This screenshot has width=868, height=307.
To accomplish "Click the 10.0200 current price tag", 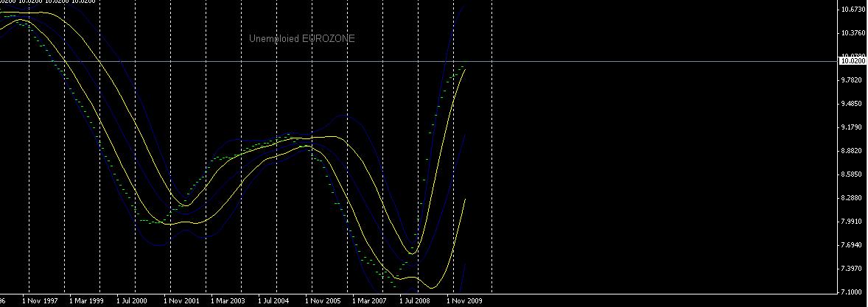I will click(x=853, y=61).
